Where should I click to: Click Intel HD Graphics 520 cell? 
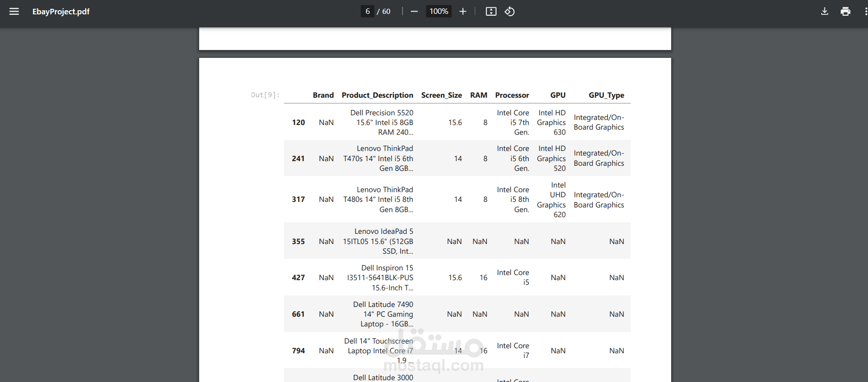click(551, 158)
